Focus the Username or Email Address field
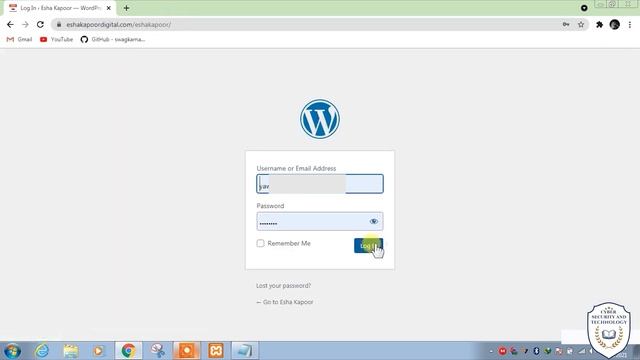Screen dimensions: 640x360 coord(320,184)
